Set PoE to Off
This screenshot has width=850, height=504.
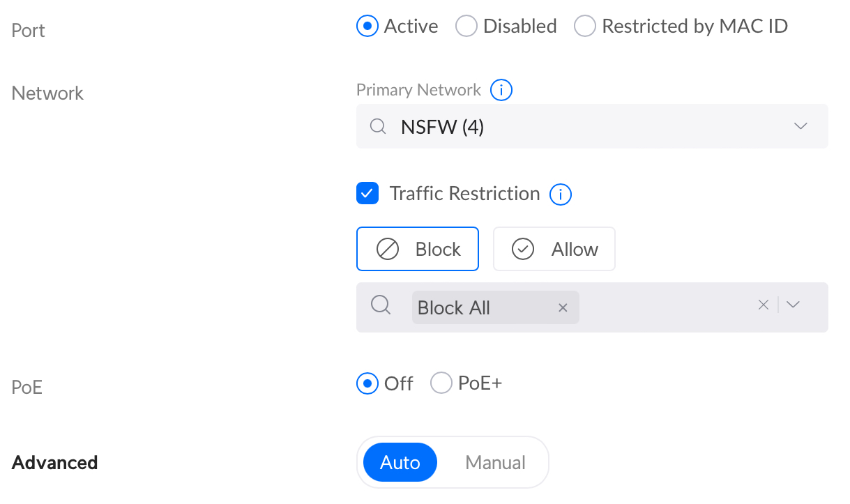367,383
